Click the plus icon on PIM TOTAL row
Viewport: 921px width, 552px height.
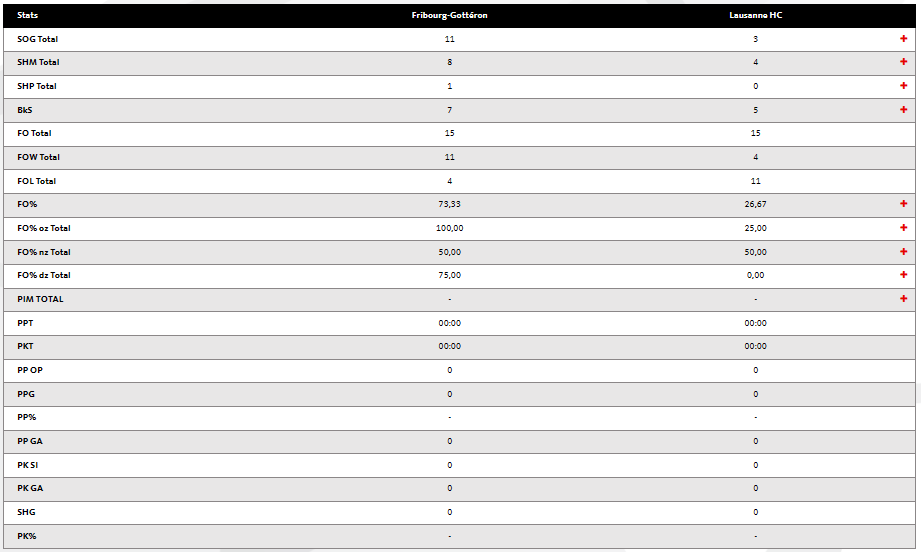point(903,298)
